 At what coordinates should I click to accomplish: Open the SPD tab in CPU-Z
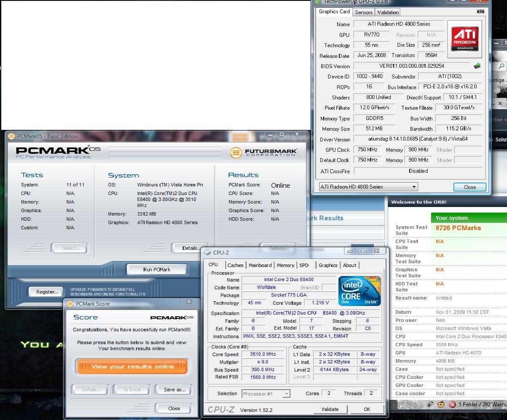tap(304, 265)
